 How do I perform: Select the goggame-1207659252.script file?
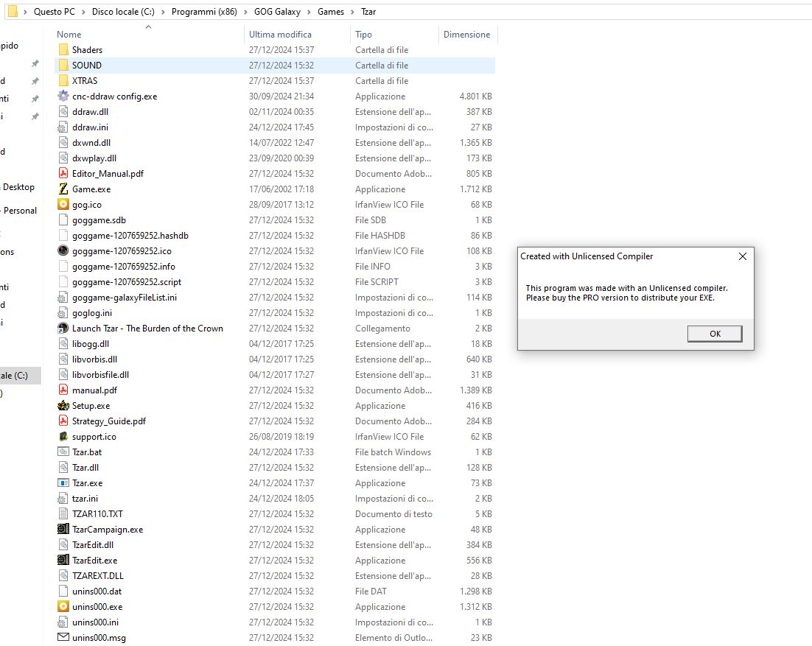pos(126,282)
